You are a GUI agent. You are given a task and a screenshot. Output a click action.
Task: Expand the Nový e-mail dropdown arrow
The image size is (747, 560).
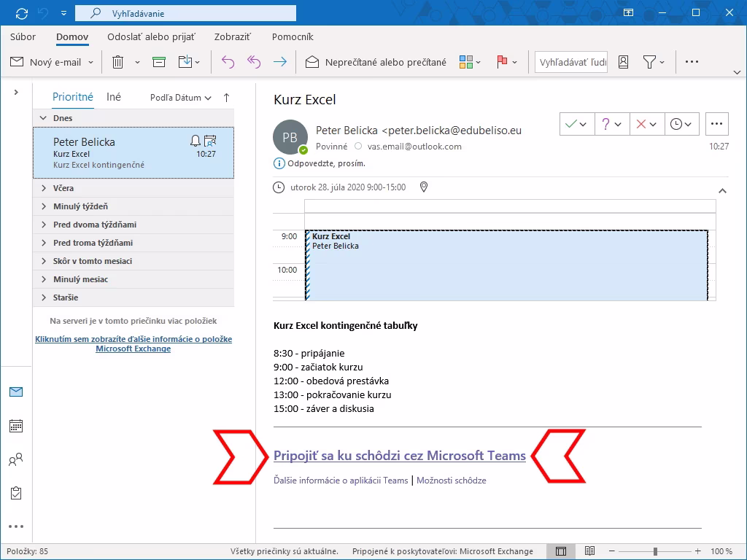[90, 63]
